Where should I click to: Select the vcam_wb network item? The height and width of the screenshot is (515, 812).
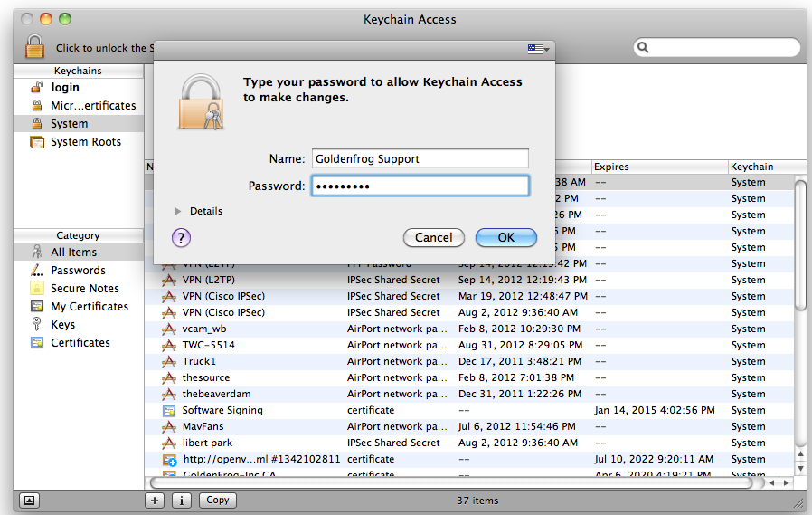coord(469,329)
